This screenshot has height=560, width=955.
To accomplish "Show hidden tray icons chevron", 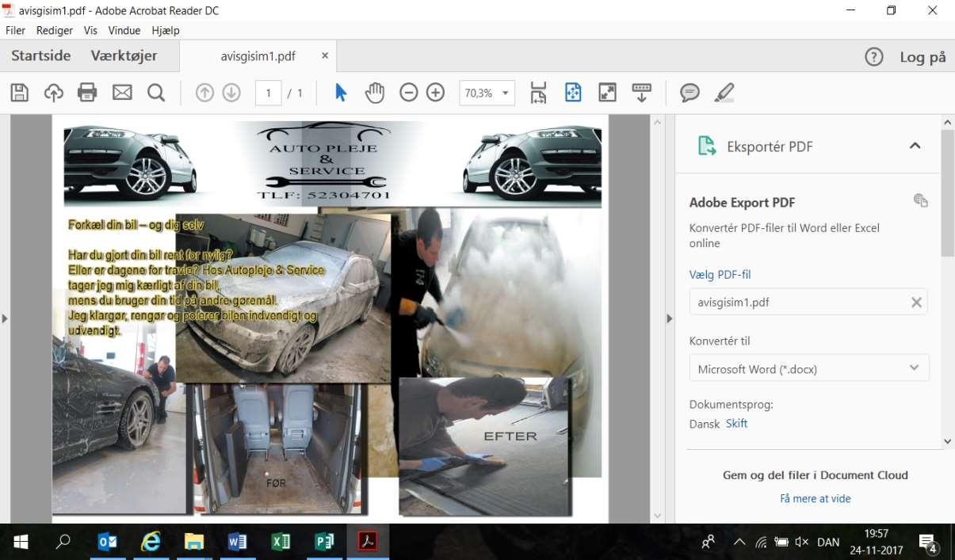I will pos(739,543).
